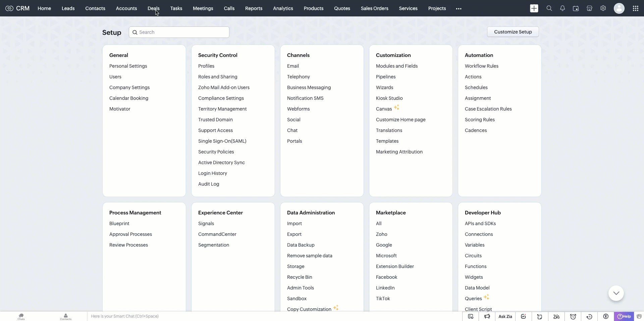
Task: Open the screen recorder icon in bottom bar
Action: (471, 317)
